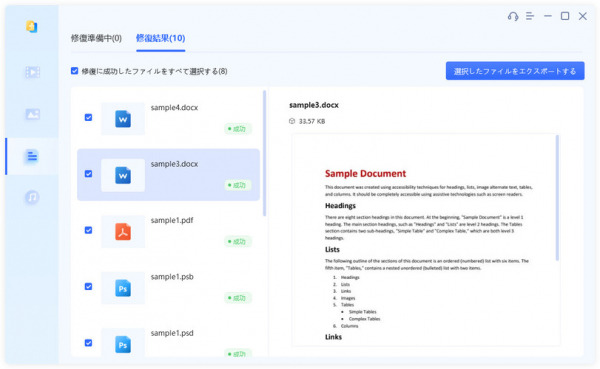Open the audio repair sidebar section
600x369 pixels.
pos(32,197)
